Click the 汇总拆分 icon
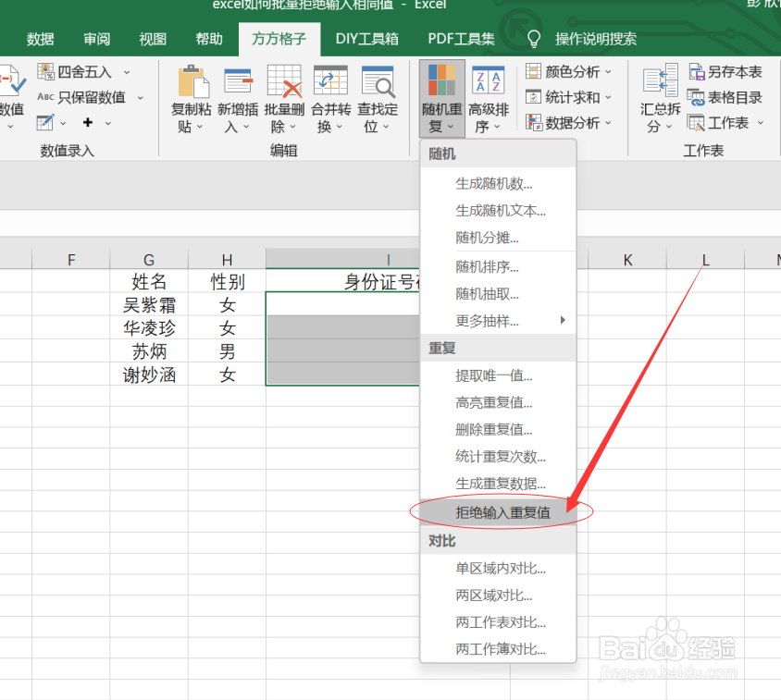This screenshot has width=781, height=700. pos(661,80)
